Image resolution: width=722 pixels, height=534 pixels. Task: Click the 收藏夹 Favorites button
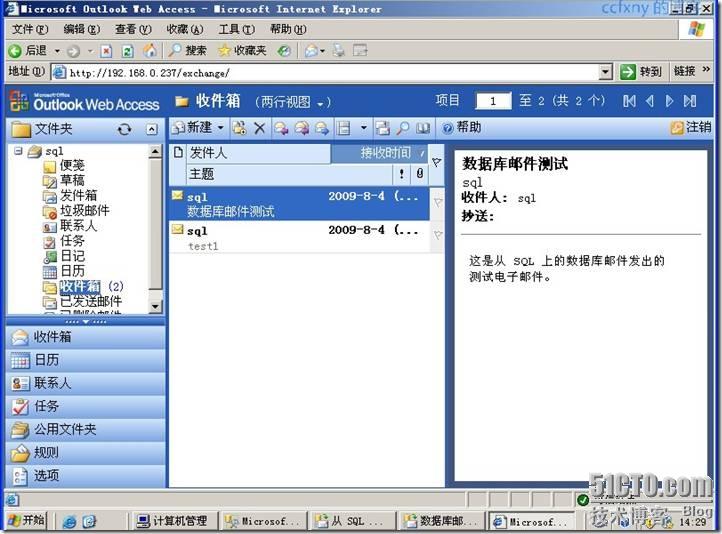click(243, 51)
